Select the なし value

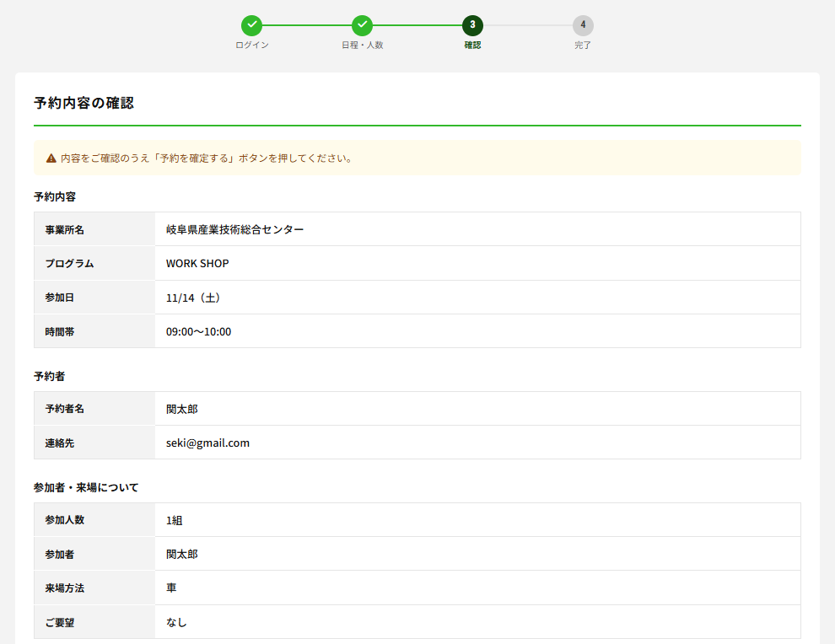coord(176,622)
